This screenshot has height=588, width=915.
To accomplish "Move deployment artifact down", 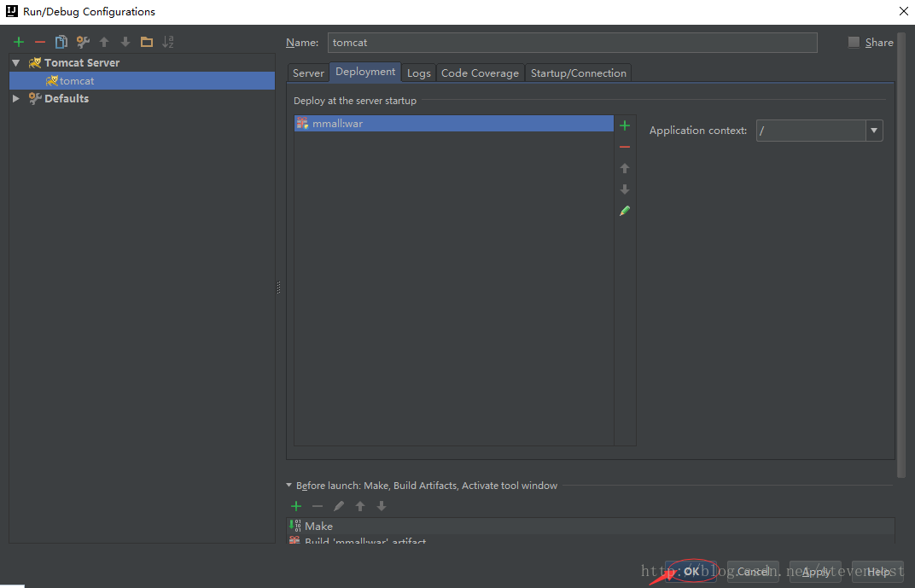I will (x=625, y=189).
